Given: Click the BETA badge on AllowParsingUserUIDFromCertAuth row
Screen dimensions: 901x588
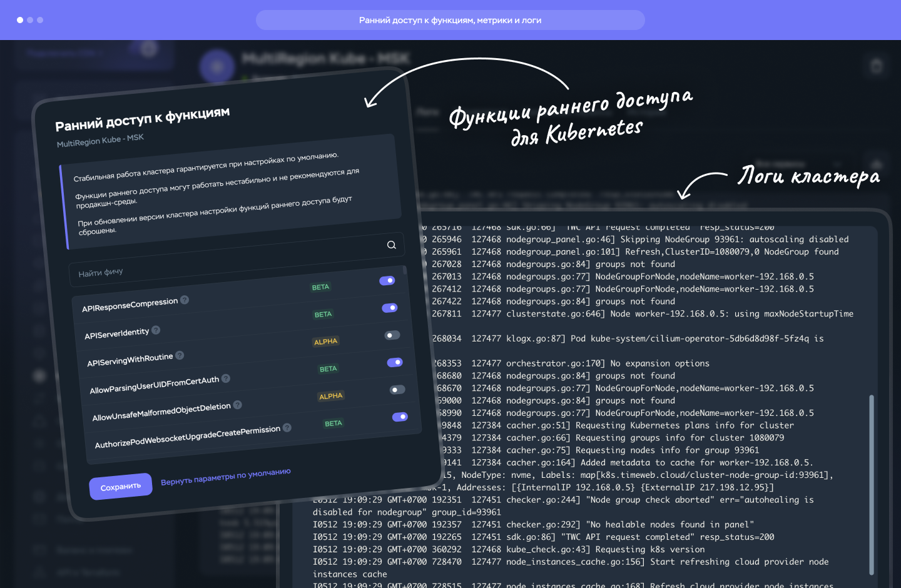Looking at the screenshot, I should coord(328,368).
